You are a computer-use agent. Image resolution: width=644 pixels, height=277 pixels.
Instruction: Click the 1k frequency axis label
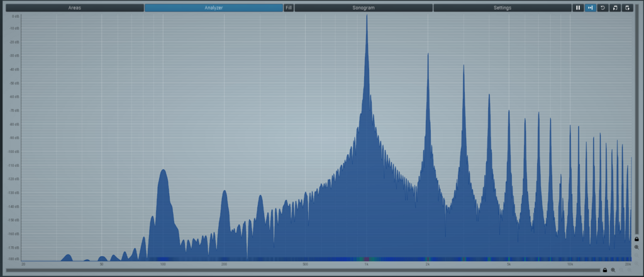pyautogui.click(x=367, y=264)
